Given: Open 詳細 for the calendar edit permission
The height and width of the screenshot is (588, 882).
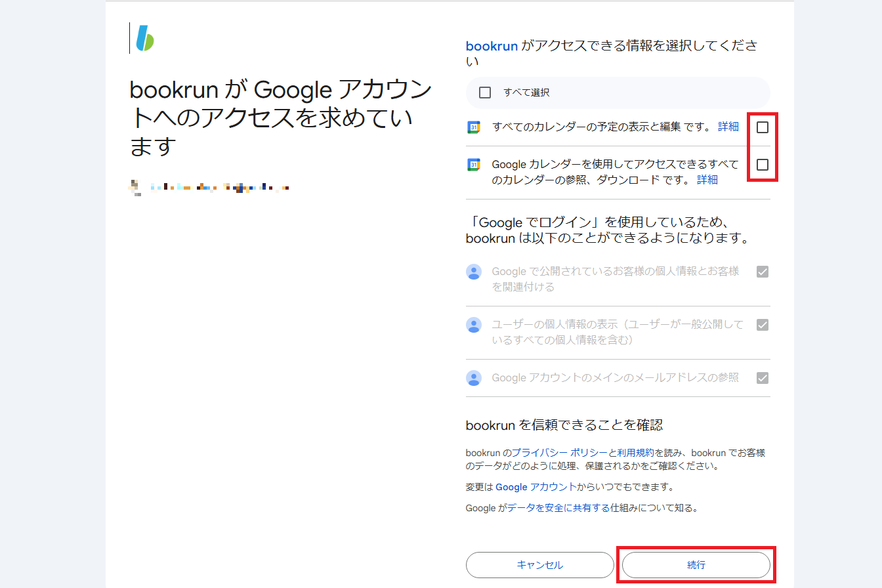Looking at the screenshot, I should tap(728, 126).
